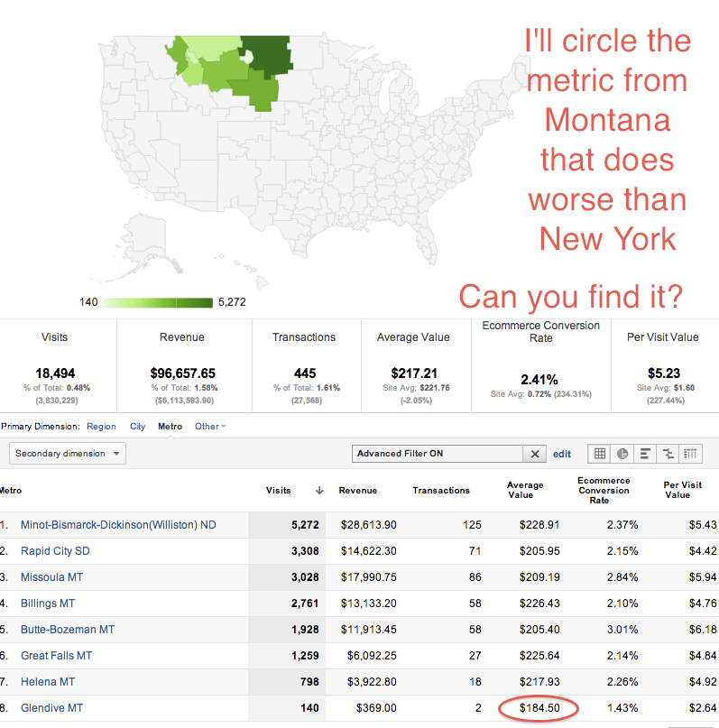
Task: Open Secondary dimension dropdown
Action: (x=68, y=454)
